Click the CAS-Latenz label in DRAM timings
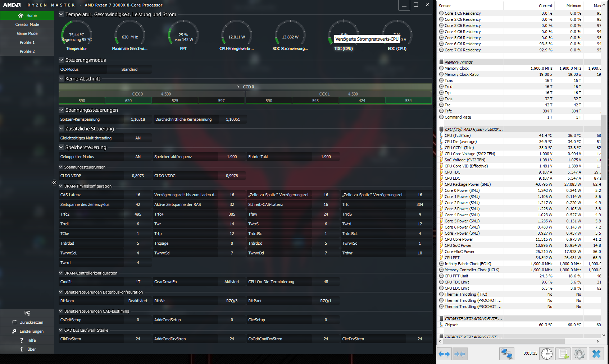Image resolution: width=609 pixels, height=364 pixels. click(71, 195)
